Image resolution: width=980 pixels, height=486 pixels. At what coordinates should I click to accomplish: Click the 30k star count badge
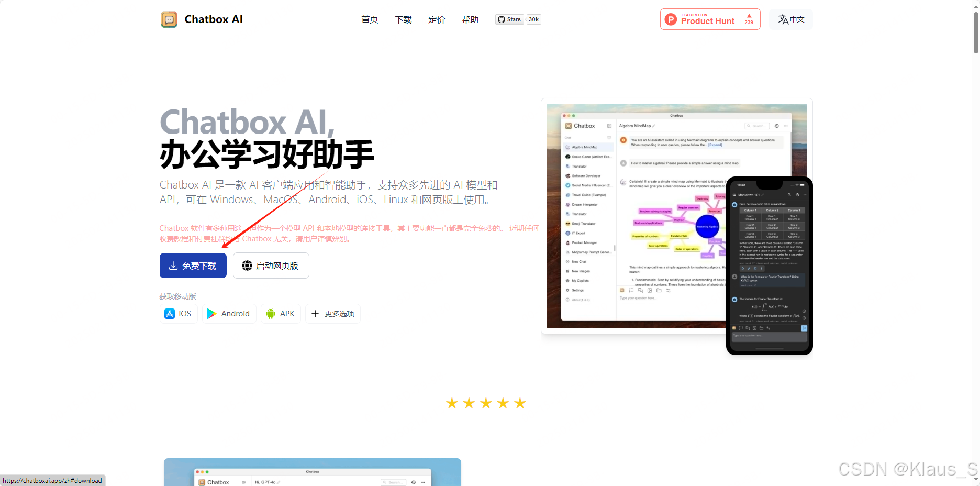(x=533, y=19)
